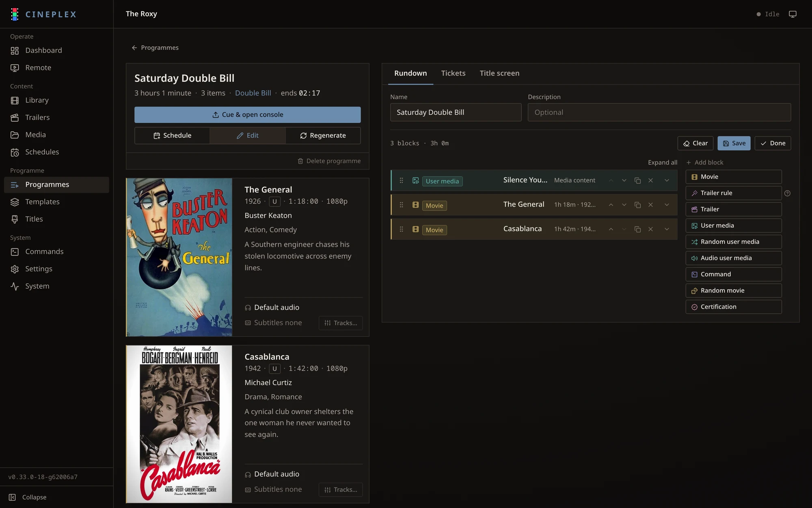Click Delete programme
The height and width of the screenshot is (508, 812).
click(329, 161)
